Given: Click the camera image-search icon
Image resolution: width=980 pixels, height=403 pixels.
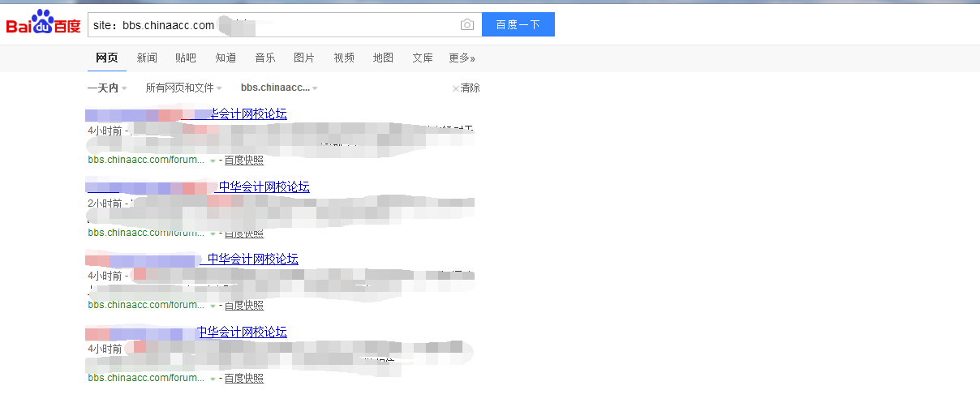Looking at the screenshot, I should (467, 25).
